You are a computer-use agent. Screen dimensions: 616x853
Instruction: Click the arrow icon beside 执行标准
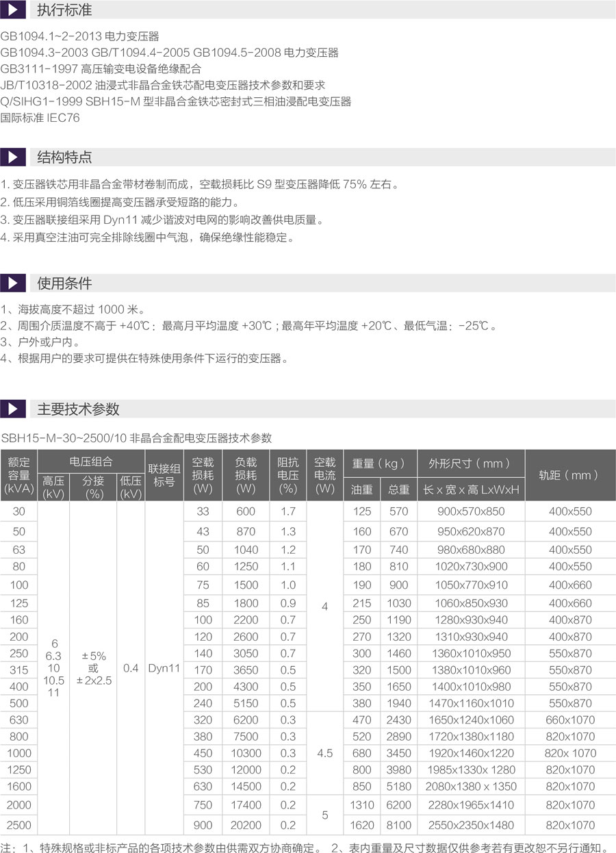pyautogui.click(x=13, y=10)
